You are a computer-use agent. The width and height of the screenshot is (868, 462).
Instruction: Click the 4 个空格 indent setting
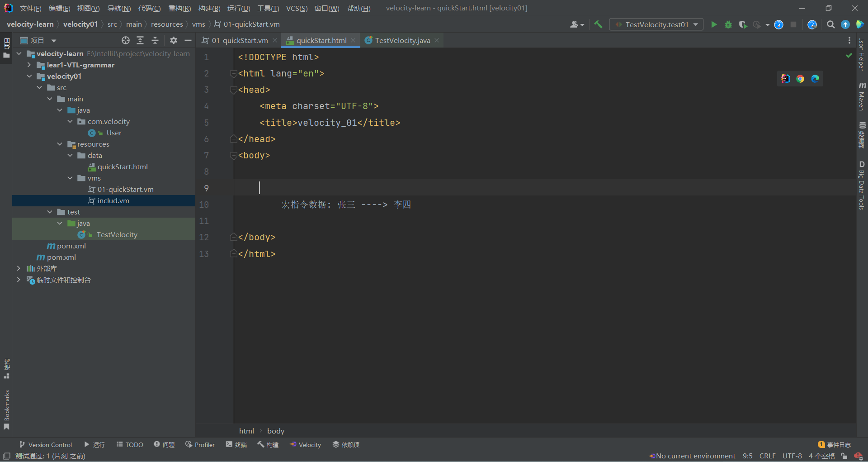[821, 456]
